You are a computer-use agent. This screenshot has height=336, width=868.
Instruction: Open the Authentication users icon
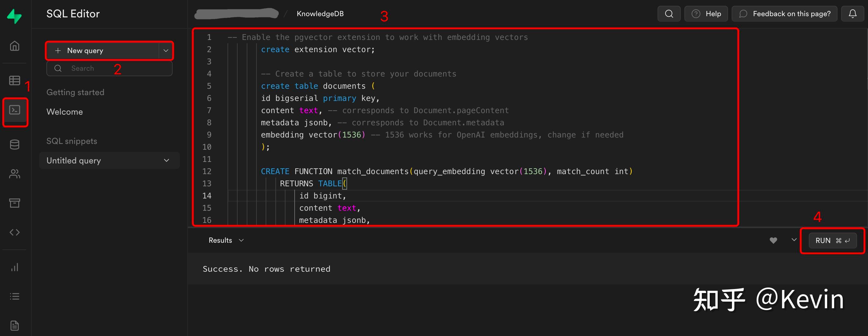[x=15, y=174]
